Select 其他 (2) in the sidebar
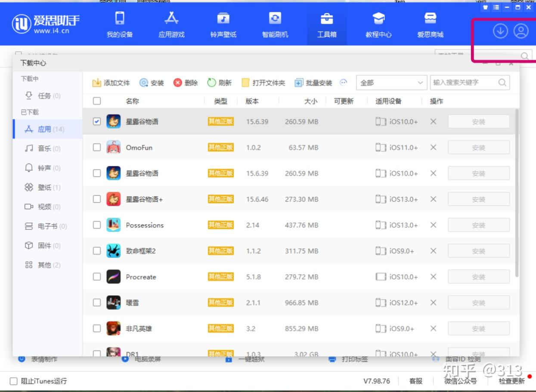Screen dimensions: 536x392 pyautogui.click(x=47, y=265)
